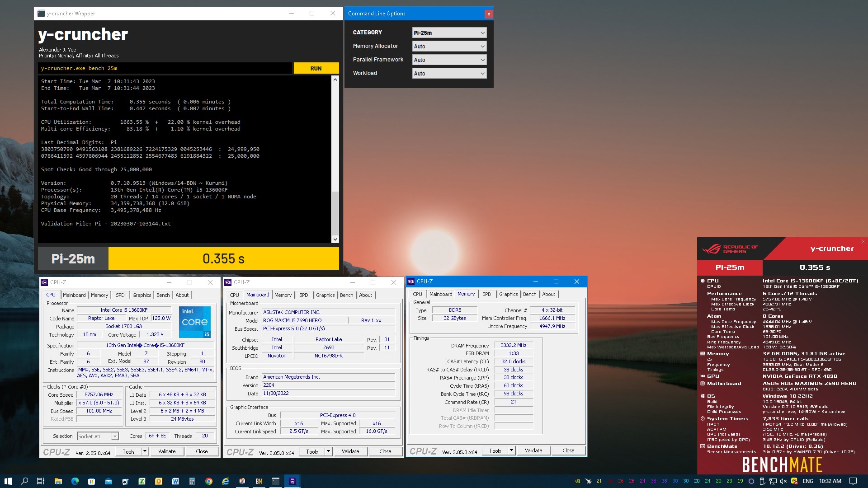This screenshot has width=868, height=488.
Task: Open the Windows Start menu
Action: (x=8, y=481)
